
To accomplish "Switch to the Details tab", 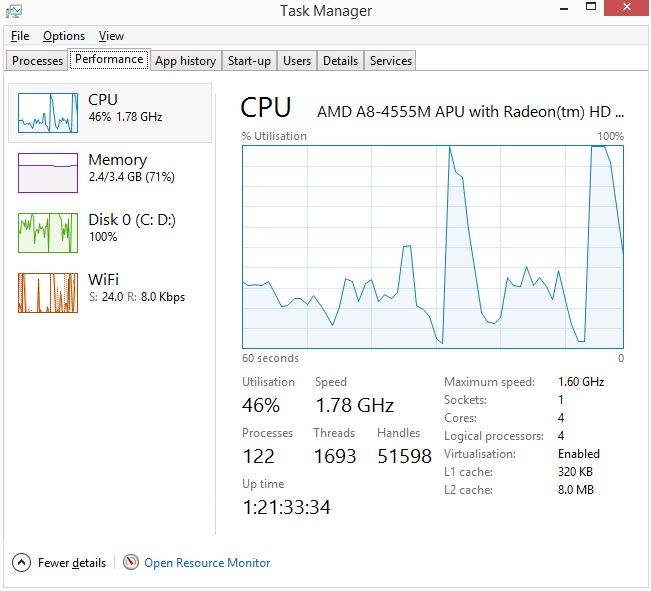I will [340, 61].
